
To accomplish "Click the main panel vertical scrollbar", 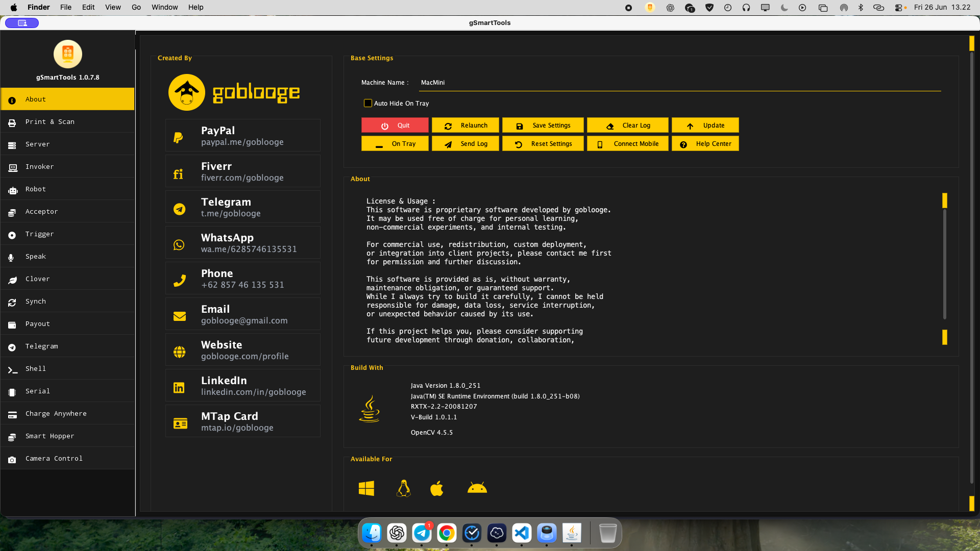I will (972, 268).
